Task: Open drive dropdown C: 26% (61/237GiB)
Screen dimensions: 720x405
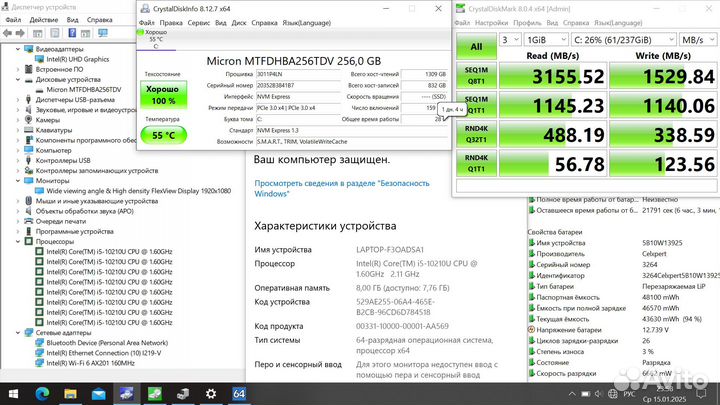Action: point(624,39)
